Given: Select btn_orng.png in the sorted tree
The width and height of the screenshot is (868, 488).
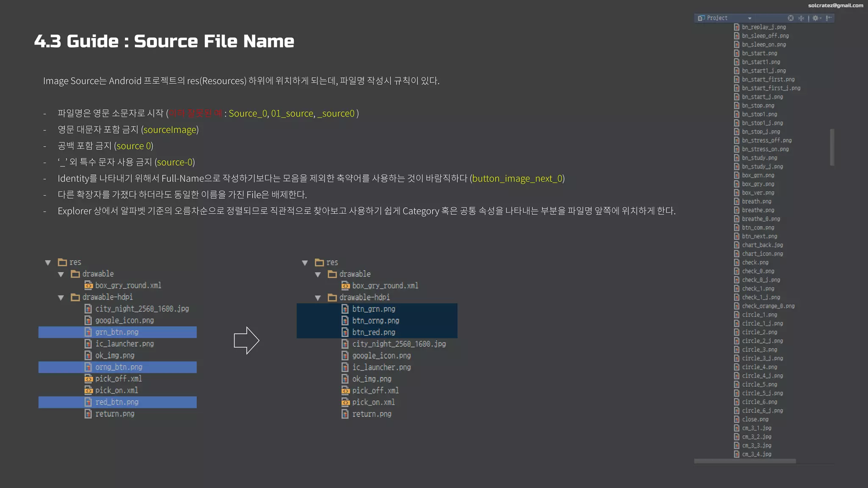Looking at the screenshot, I should click(377, 321).
